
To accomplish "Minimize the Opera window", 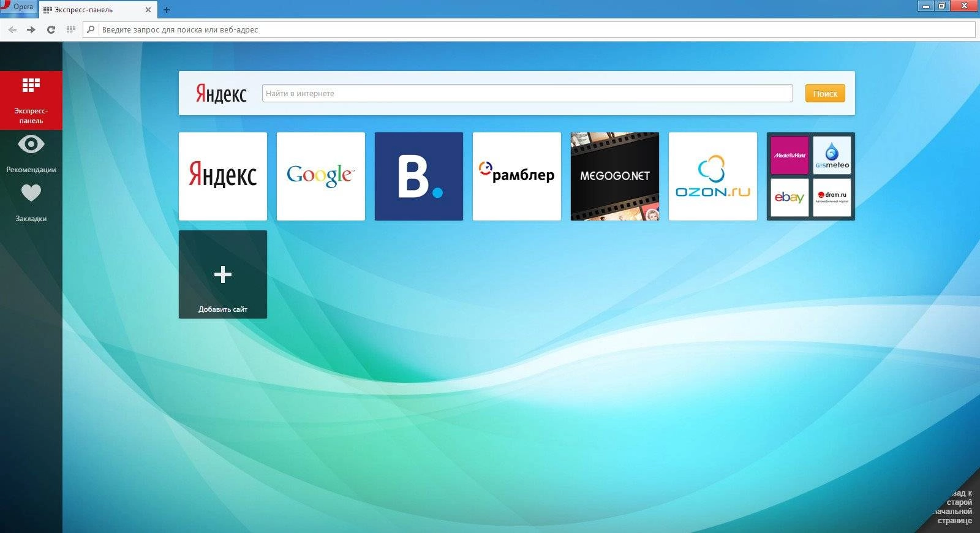I will coord(925,6).
